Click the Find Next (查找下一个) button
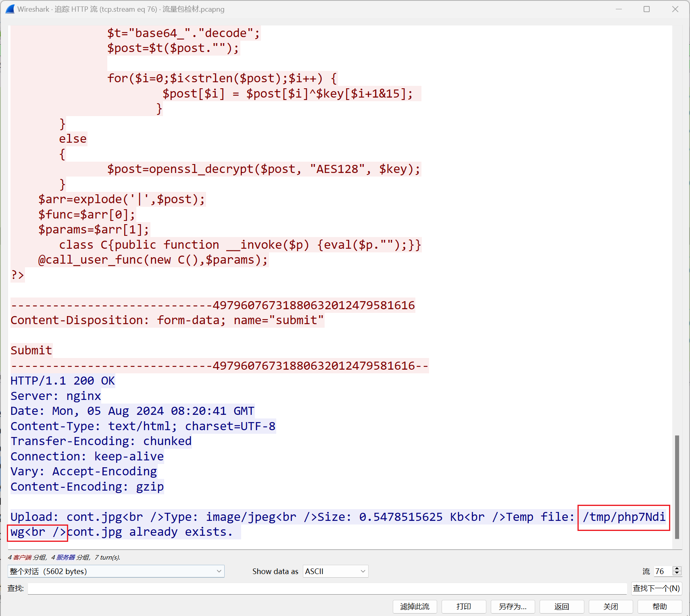This screenshot has height=616, width=690. pyautogui.click(x=657, y=589)
